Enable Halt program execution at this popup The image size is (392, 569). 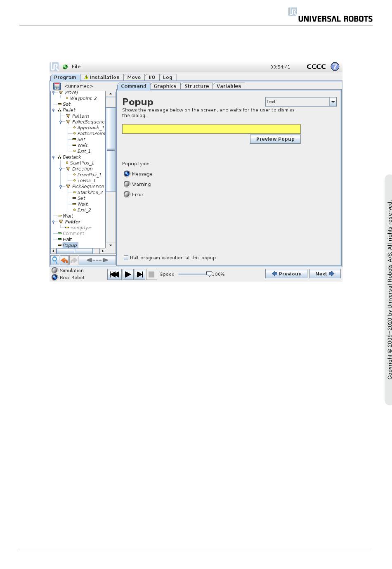(126, 258)
